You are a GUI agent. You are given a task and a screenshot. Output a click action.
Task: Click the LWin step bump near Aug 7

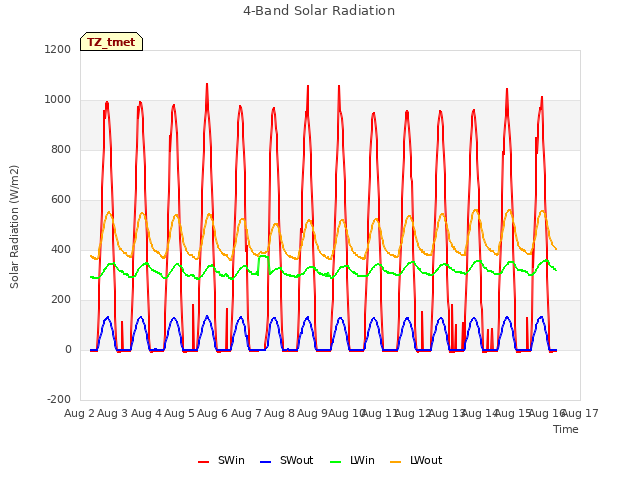[x=263, y=257]
